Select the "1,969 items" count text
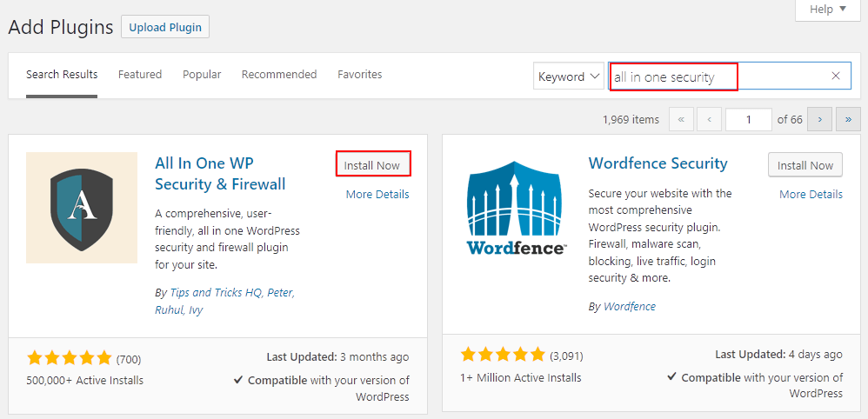The height and width of the screenshot is (419, 868). click(631, 120)
